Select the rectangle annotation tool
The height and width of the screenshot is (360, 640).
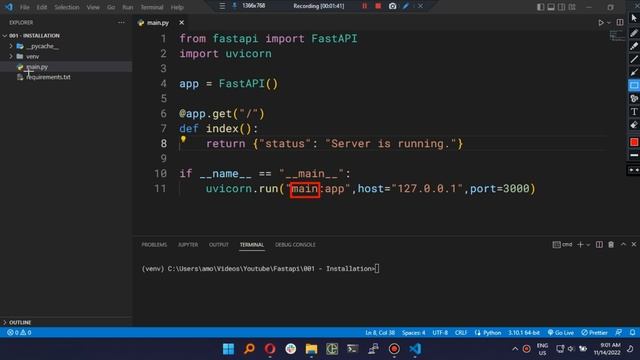(634, 85)
